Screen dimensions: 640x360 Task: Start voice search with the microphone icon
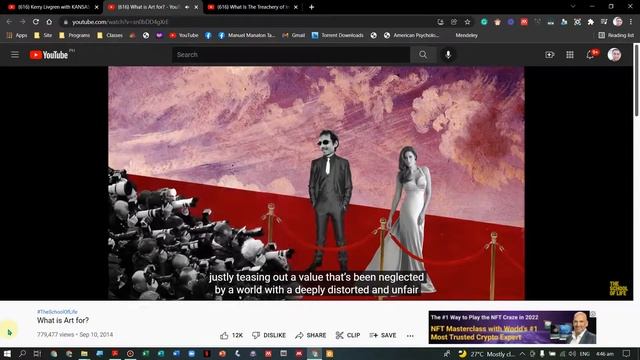point(448,55)
